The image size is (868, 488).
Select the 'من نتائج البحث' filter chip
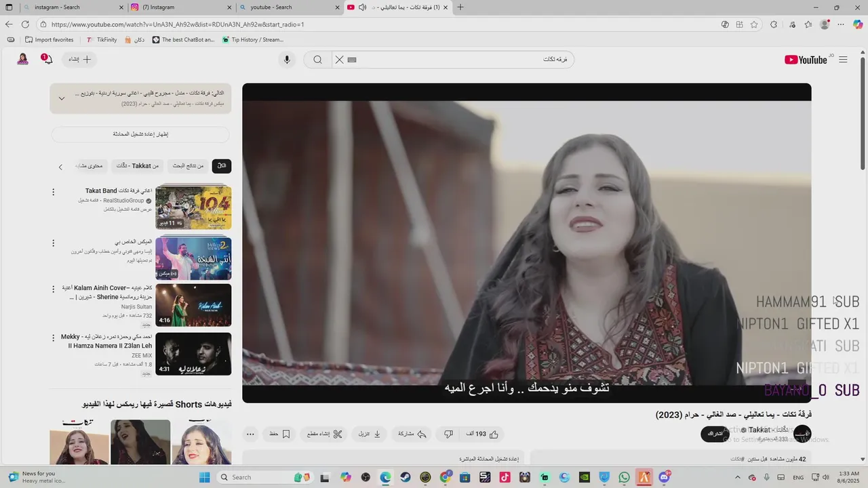coord(188,166)
